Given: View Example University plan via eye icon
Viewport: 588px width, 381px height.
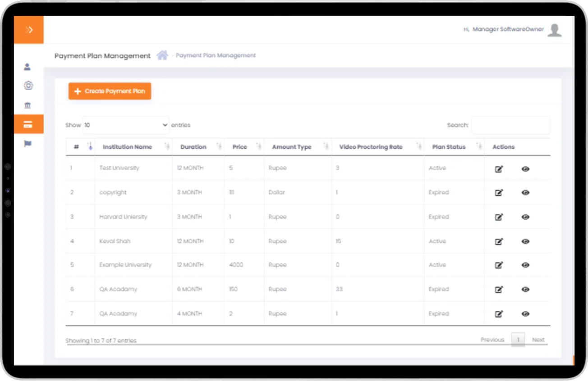Looking at the screenshot, I should pyautogui.click(x=525, y=265).
